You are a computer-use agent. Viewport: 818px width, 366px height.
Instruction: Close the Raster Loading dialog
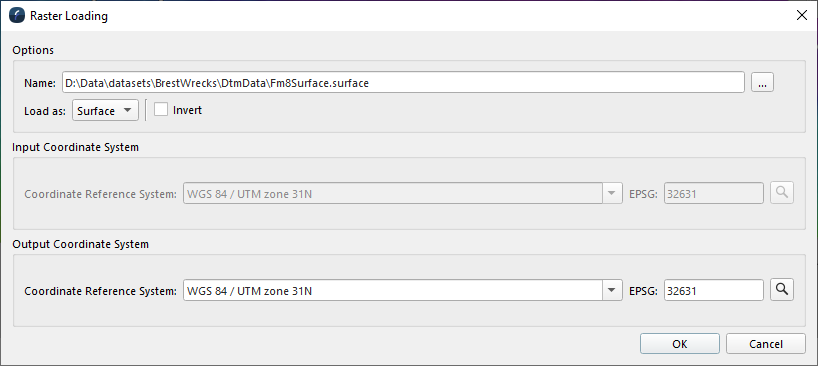click(802, 16)
